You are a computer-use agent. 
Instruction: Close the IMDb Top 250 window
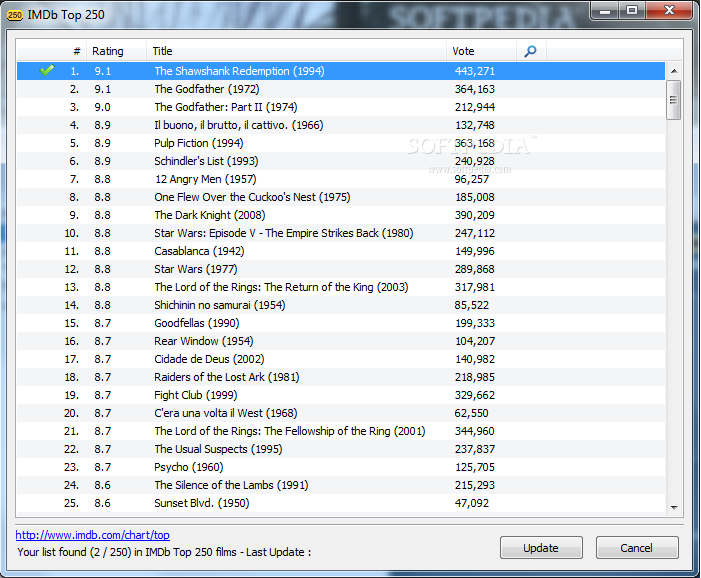coord(669,11)
